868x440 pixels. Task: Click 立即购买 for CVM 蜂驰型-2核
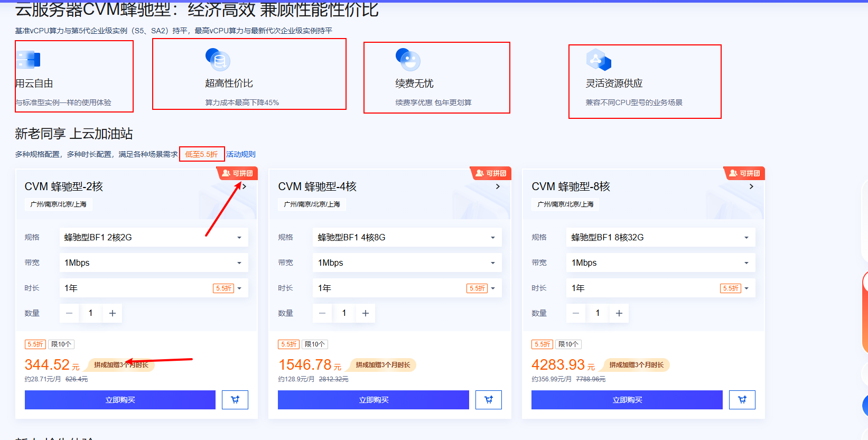[x=120, y=400]
